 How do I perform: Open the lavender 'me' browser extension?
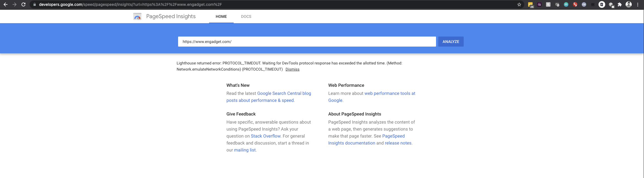pyautogui.click(x=584, y=4)
